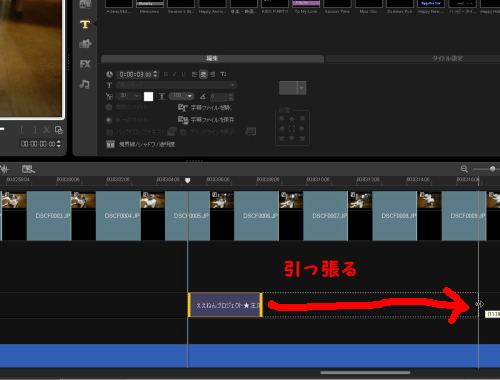Click the zoom out magnifier on timeline
The height and width of the screenshot is (380, 500).
(x=464, y=169)
